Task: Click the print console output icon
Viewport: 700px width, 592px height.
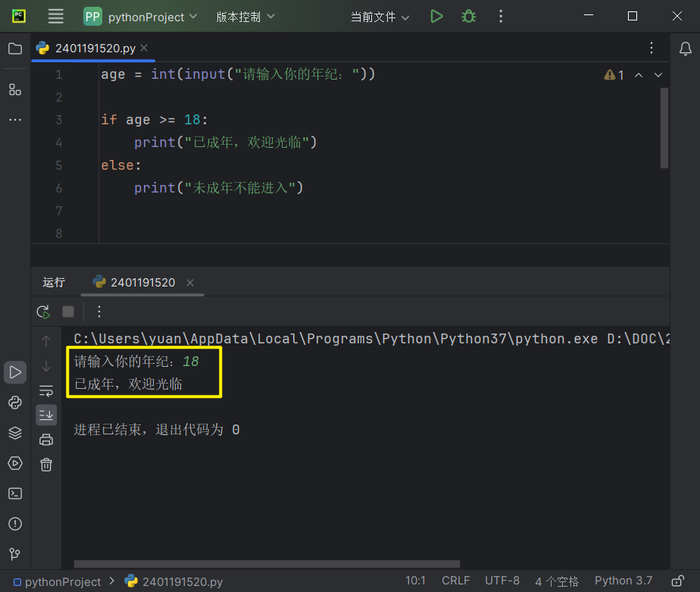Action: tap(46, 440)
